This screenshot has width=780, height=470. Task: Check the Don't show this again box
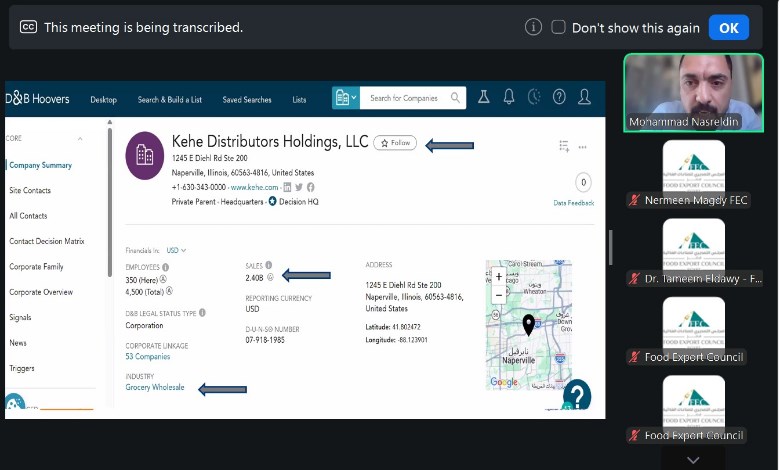[558, 27]
